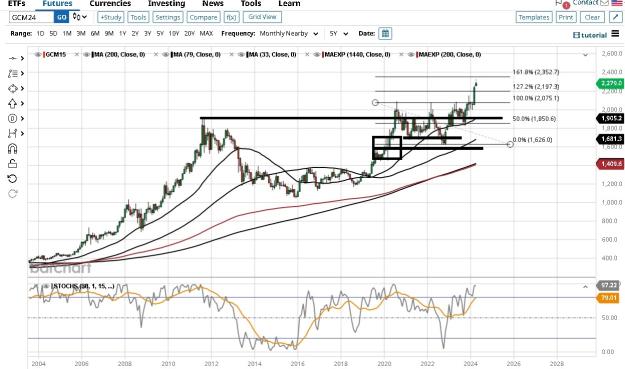This screenshot has height=369, width=625.
Task: Expand text tool options chevron
Action: click(x=22, y=73)
